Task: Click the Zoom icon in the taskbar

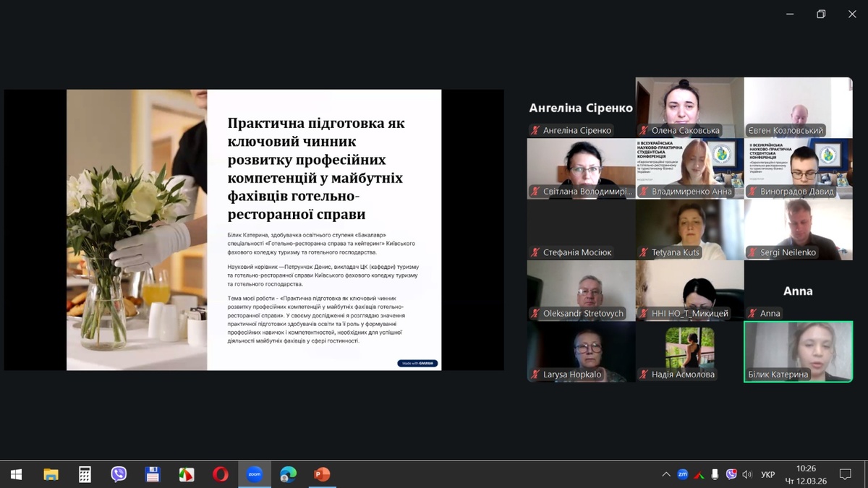Action: click(x=254, y=474)
